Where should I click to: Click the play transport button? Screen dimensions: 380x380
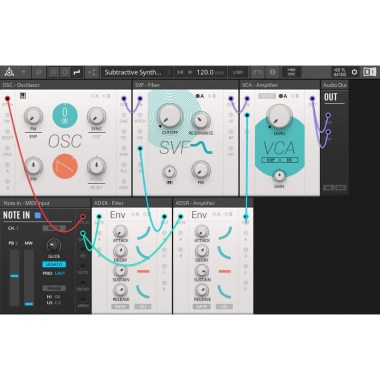point(190,72)
